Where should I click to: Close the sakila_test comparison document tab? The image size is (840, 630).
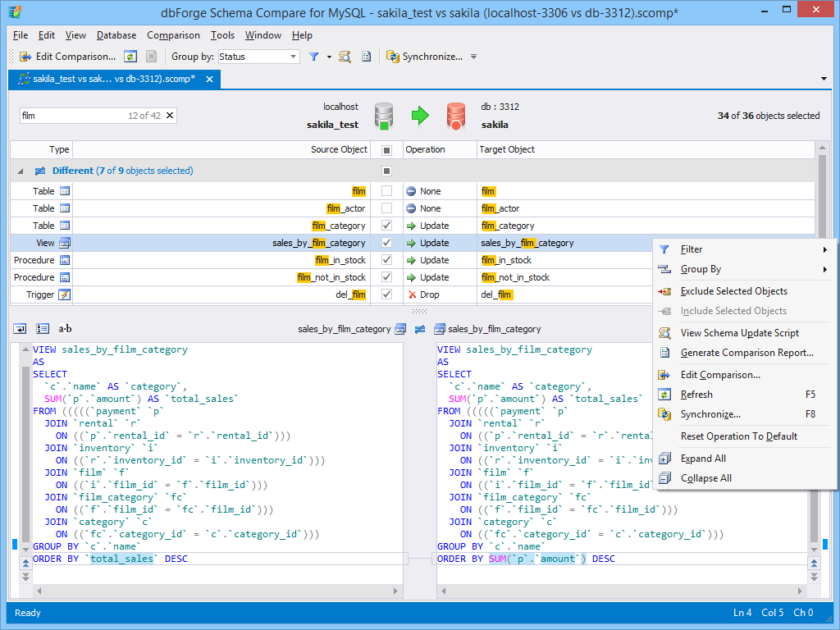click(209, 80)
